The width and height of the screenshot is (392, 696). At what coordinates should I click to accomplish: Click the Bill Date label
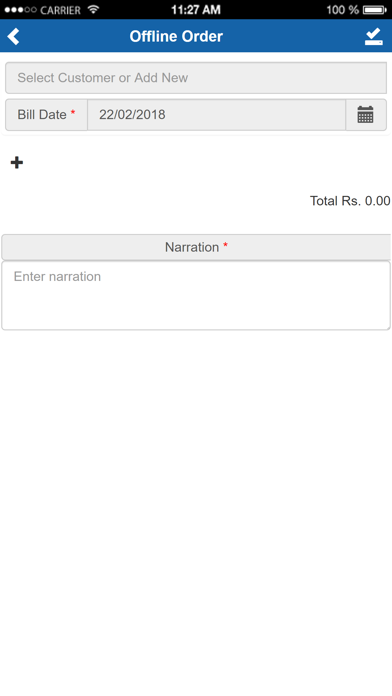point(42,115)
